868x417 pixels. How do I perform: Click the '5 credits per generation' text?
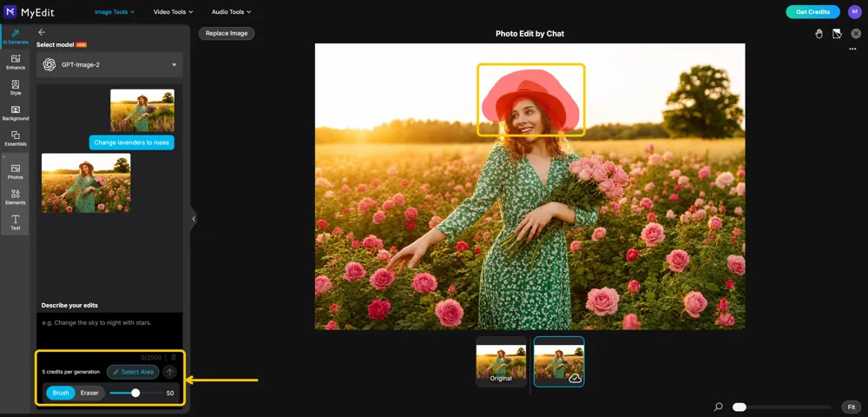pyautogui.click(x=71, y=372)
